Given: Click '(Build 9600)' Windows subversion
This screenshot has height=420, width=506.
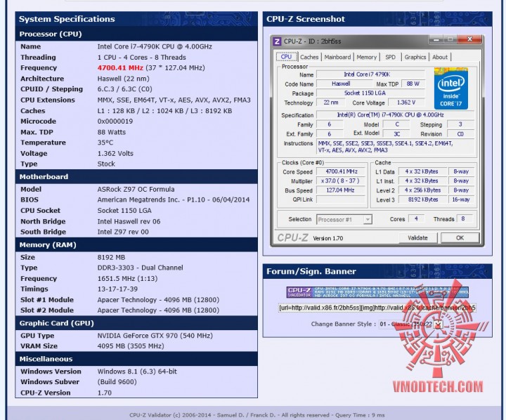Looking at the screenshot, I should (117, 382).
